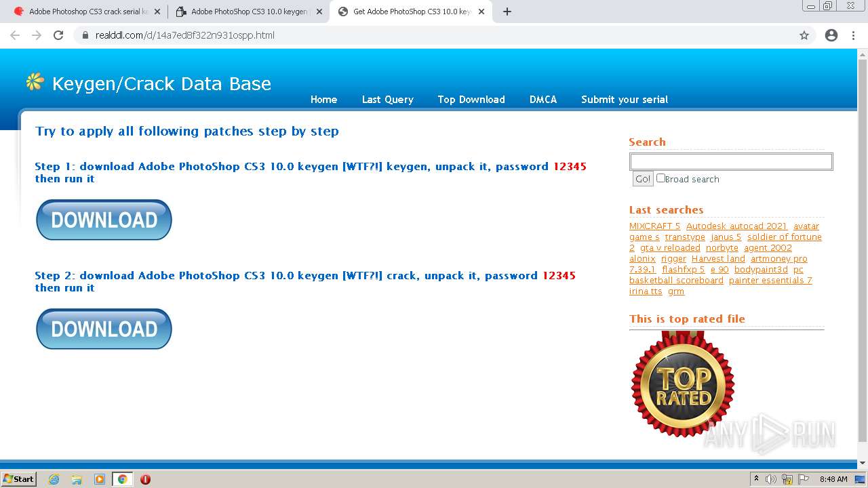The image size is (868, 488).
Task: Open the Home menu item
Action: point(323,100)
